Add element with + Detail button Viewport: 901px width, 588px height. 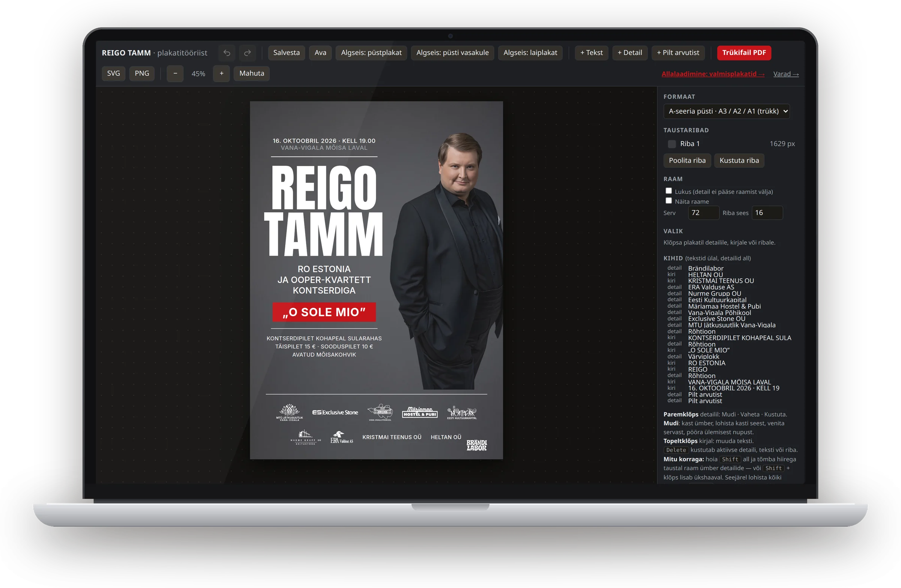630,53
